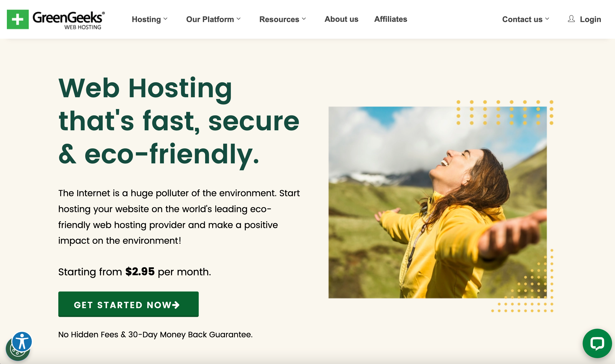Click the Resources navigation tab
This screenshot has height=364, width=615.
[283, 19]
